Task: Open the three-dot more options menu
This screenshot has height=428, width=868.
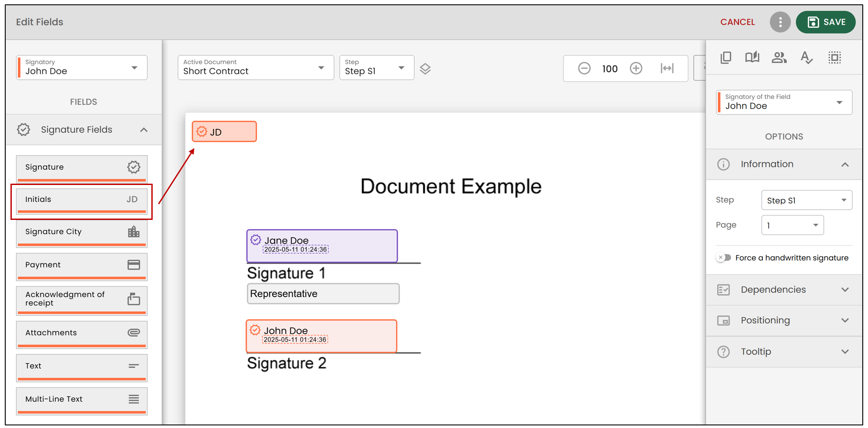Action: (x=780, y=22)
